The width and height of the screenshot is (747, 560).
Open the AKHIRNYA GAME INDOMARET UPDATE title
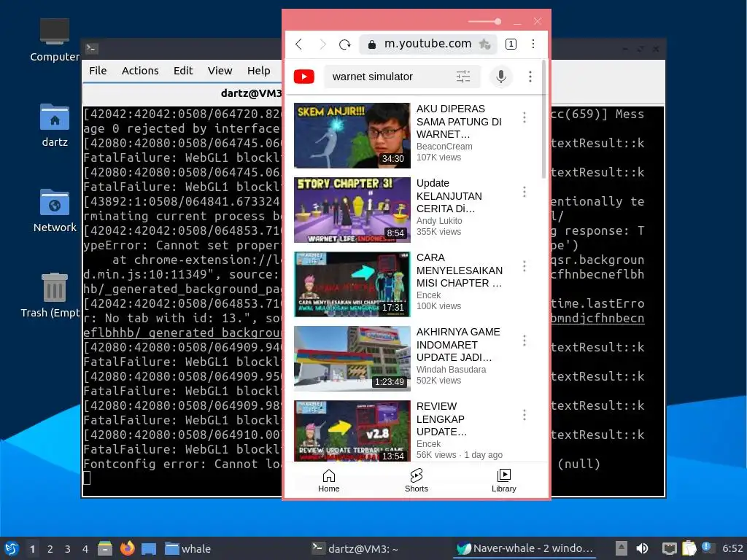click(x=458, y=344)
